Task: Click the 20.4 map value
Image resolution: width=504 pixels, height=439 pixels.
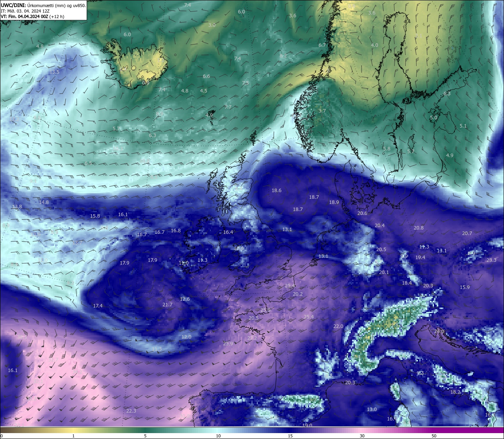Action: (380, 225)
